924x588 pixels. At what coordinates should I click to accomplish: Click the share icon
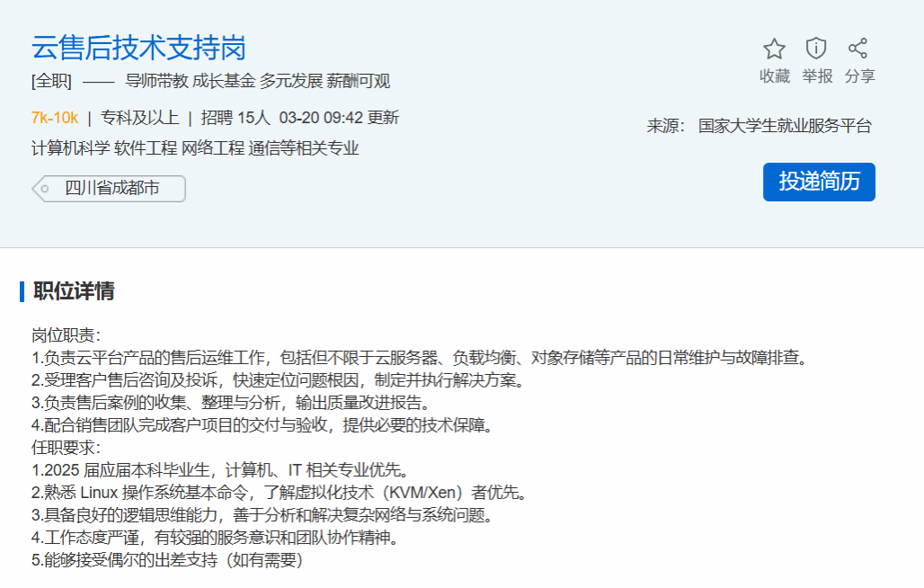858,49
